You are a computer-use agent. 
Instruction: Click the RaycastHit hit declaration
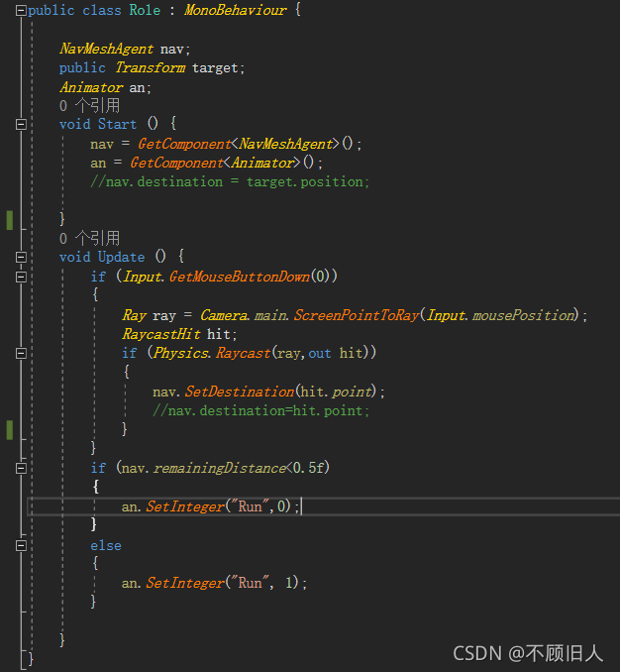[x=179, y=334]
